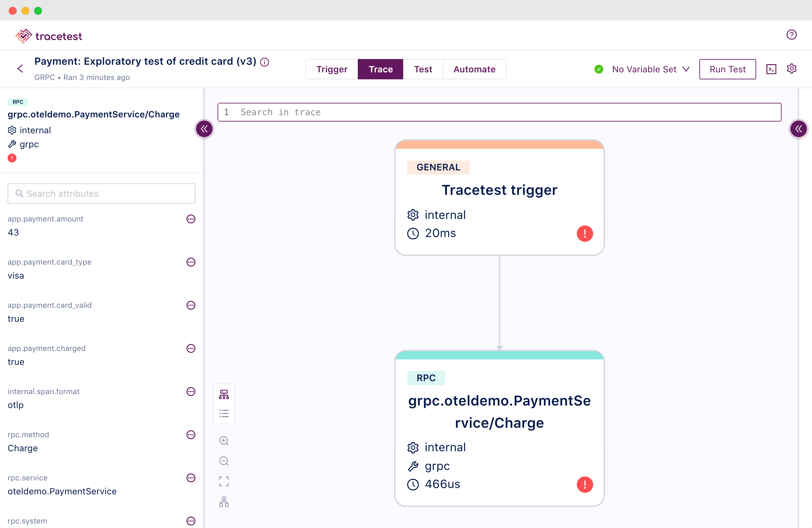
Task: Switch to the Automate tab
Action: [x=474, y=69]
